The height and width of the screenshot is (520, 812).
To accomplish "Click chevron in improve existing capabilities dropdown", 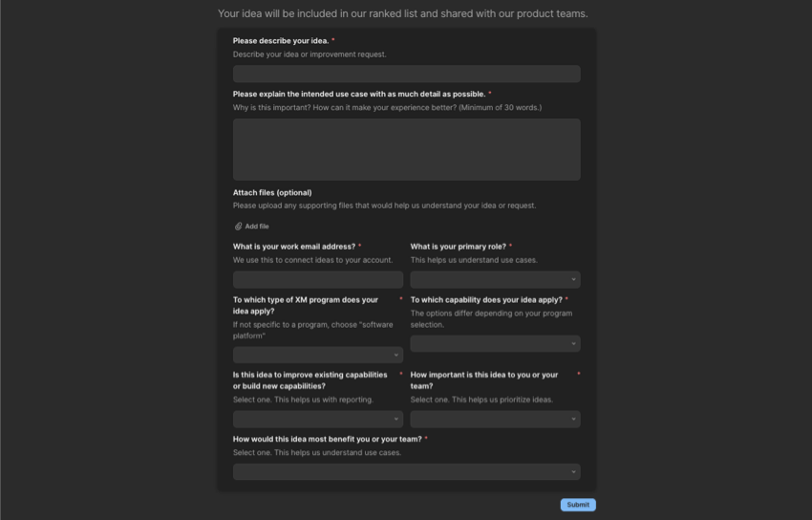I will click(x=395, y=419).
